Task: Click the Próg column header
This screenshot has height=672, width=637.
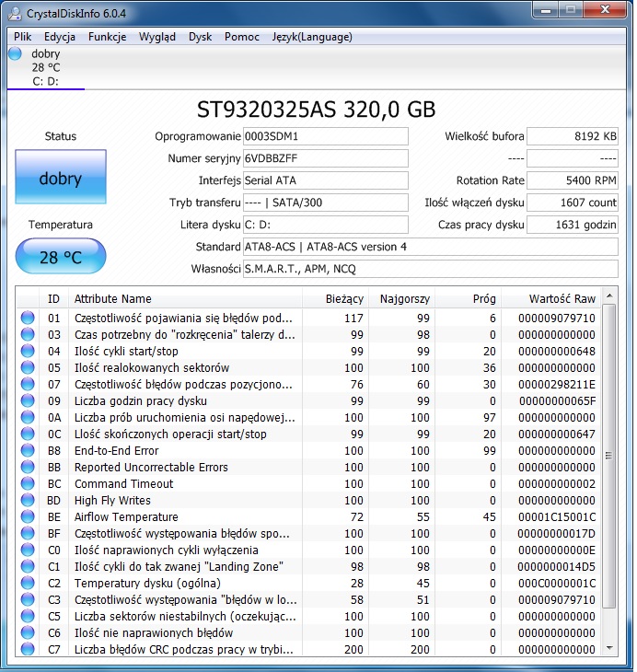Action: (x=469, y=298)
